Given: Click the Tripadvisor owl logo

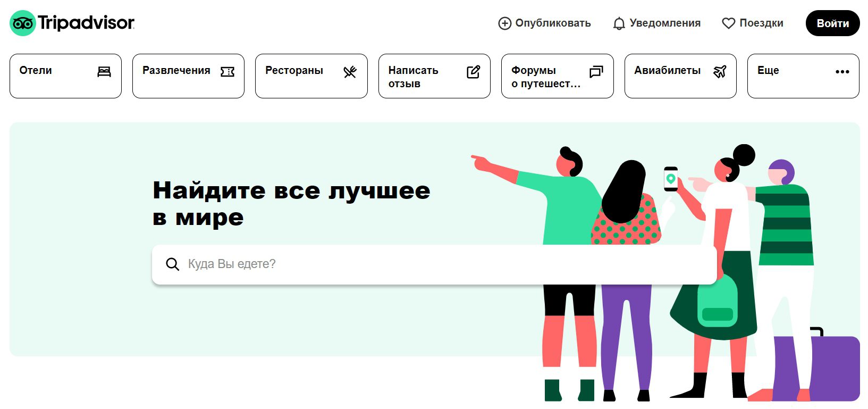Looking at the screenshot, I should [x=23, y=23].
